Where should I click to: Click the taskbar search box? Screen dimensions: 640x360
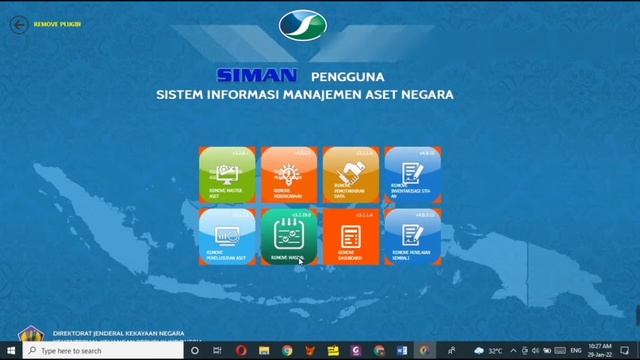pos(103,351)
